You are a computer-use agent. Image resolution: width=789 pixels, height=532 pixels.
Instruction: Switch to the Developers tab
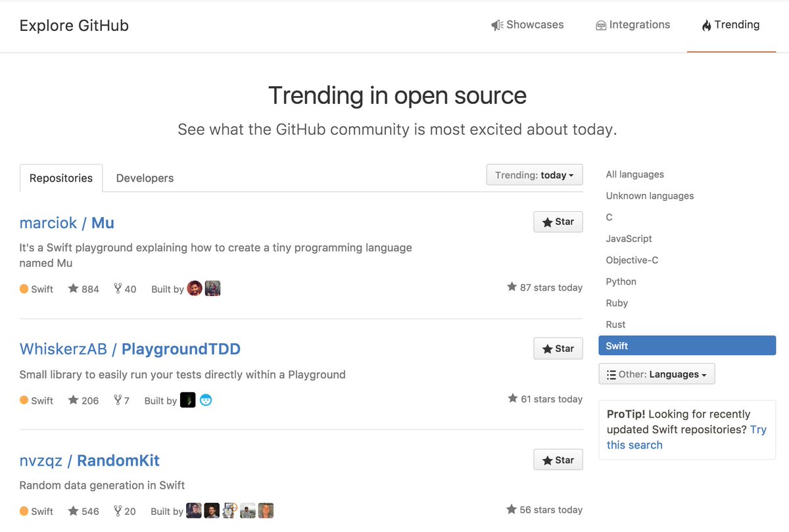pyautogui.click(x=145, y=178)
